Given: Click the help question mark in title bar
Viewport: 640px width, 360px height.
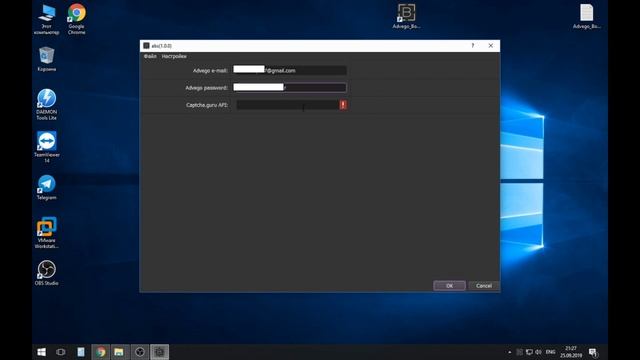Looking at the screenshot, I should (473, 46).
